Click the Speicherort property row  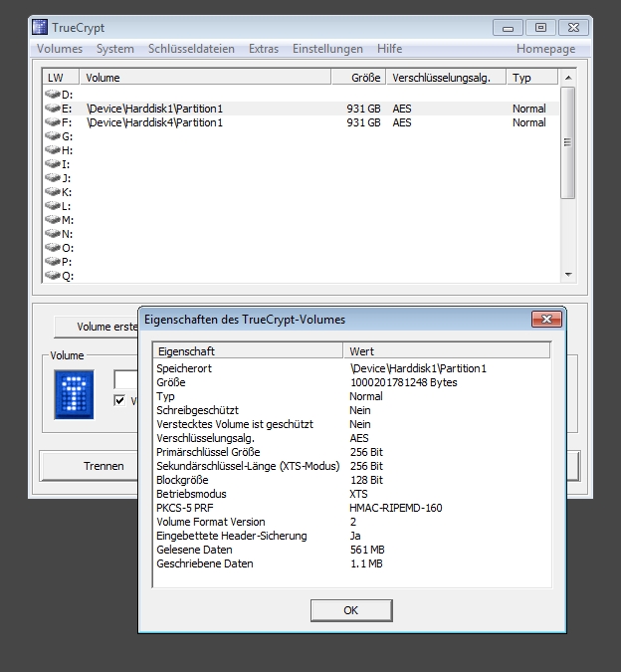tap(352, 368)
